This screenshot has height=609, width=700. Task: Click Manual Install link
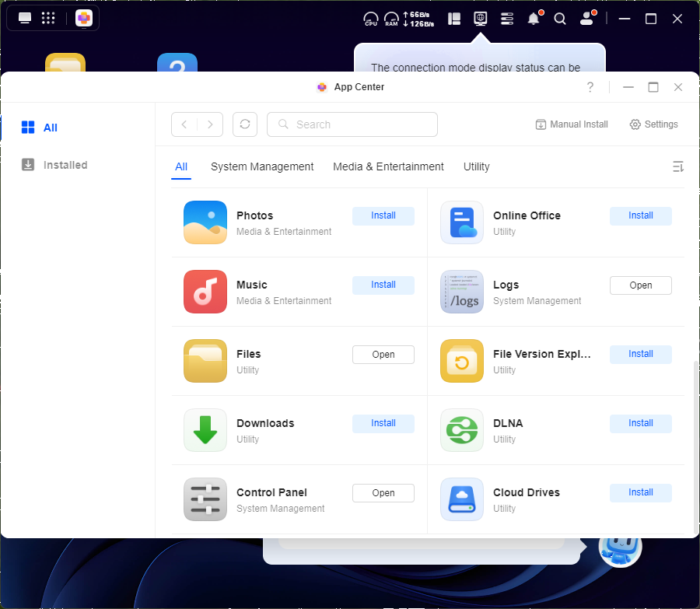click(572, 124)
